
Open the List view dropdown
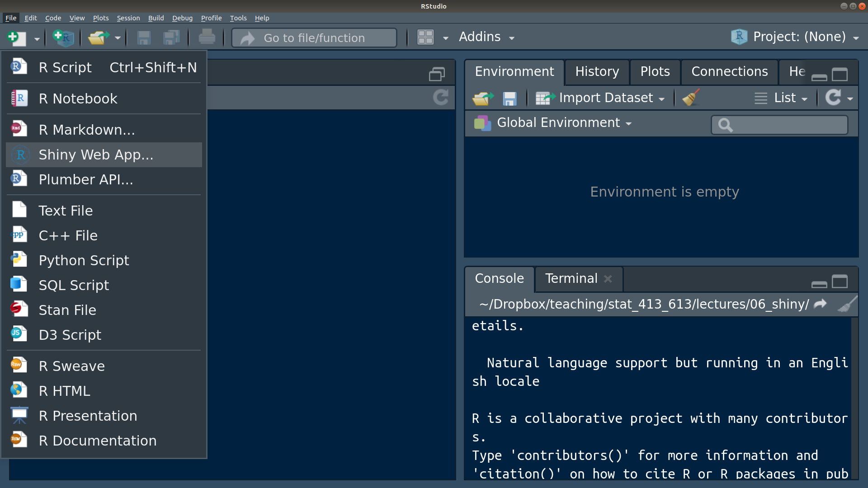[x=781, y=98]
